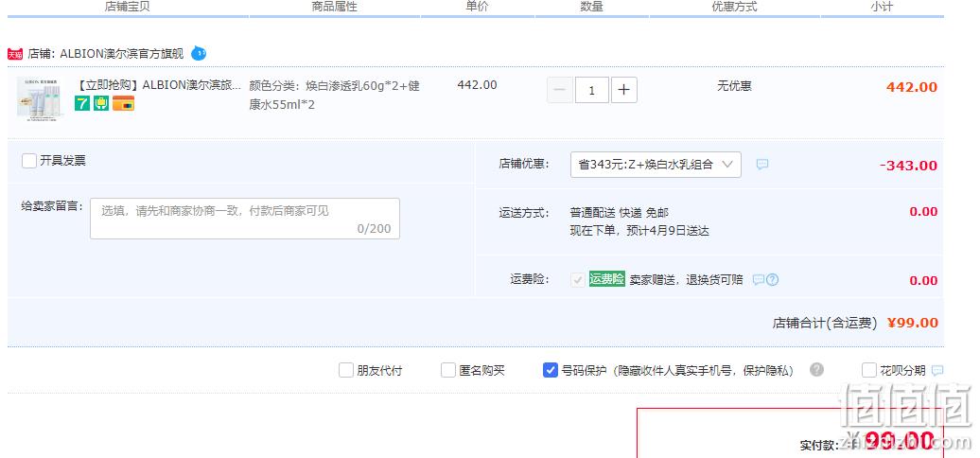Open the 【立即抢购】ALBION澳尔滨 product link
Image resolution: width=980 pixels, height=458 pixels.
coord(158,85)
